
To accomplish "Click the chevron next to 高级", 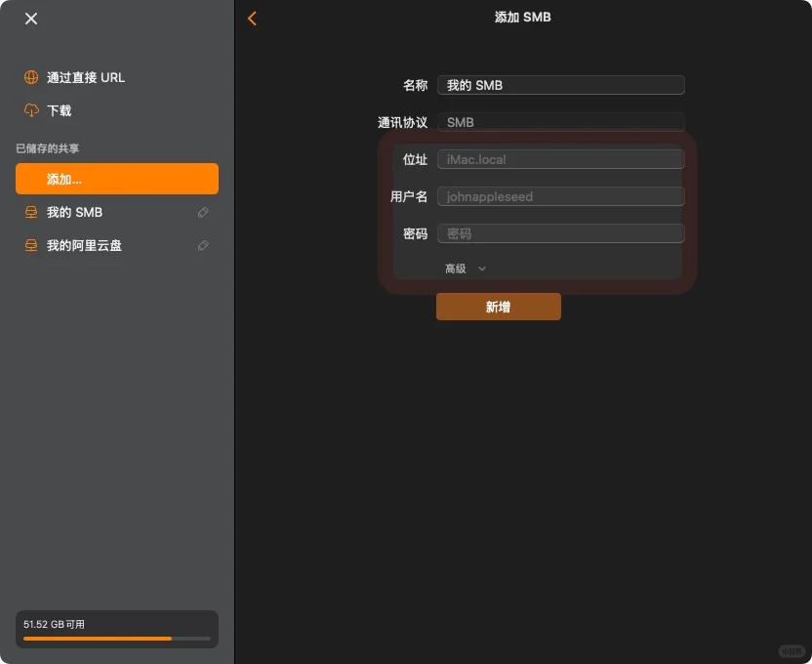I will pyautogui.click(x=480, y=268).
